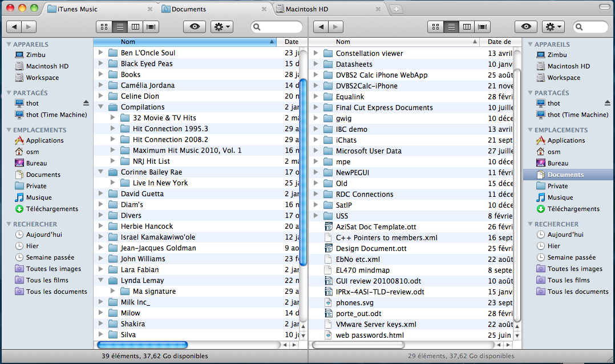Collapse APPAREILS section in left sidebar

9,45
